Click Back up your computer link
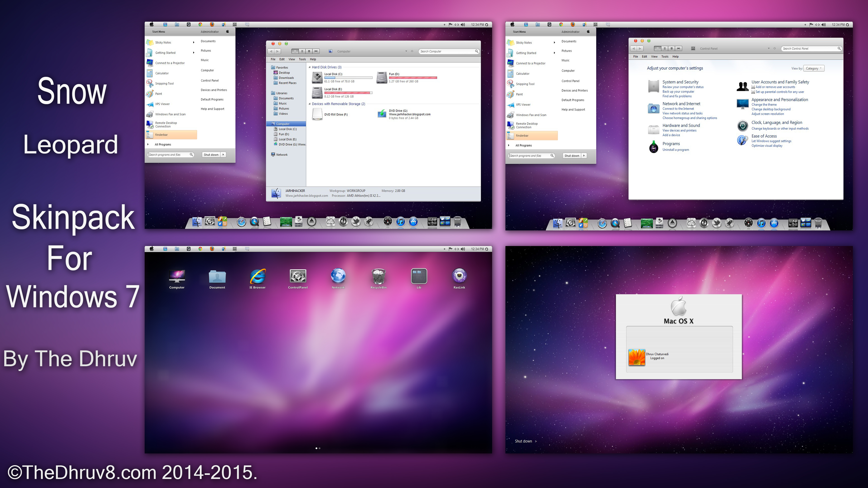Viewport: 868px width, 488px height. (x=678, y=91)
